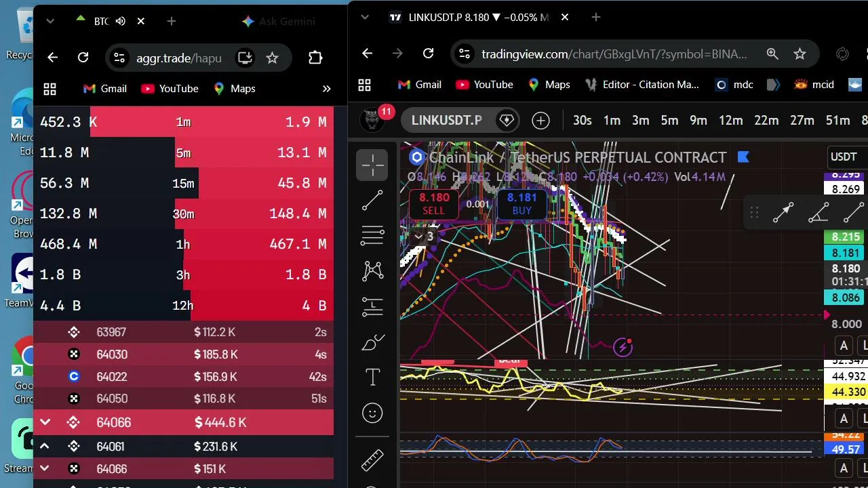Reload the TradingView page
Viewport: 868px width, 488px height.
428,54
